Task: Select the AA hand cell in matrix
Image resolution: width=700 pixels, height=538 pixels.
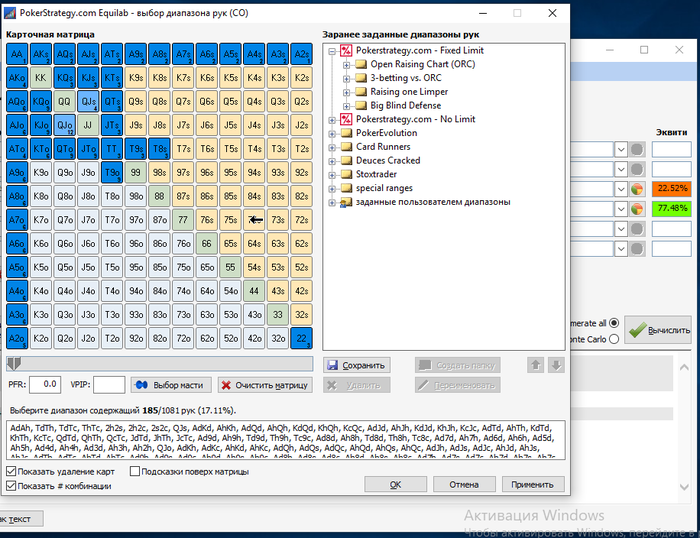Action: pyautogui.click(x=17, y=54)
